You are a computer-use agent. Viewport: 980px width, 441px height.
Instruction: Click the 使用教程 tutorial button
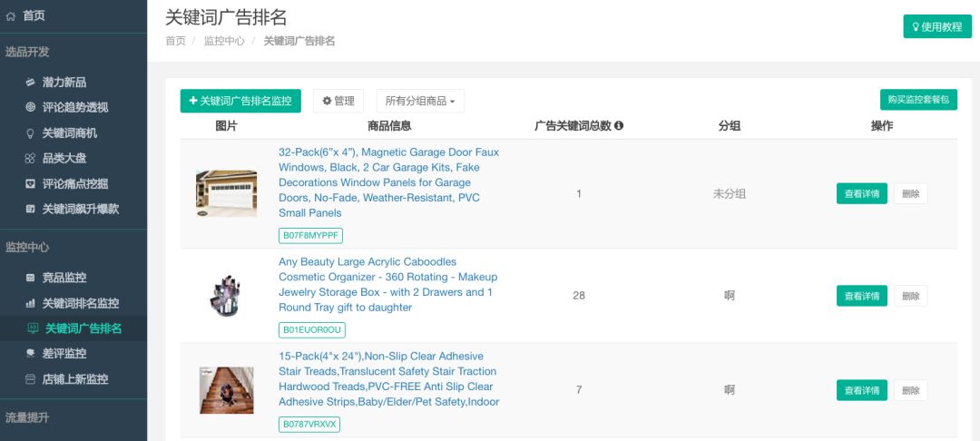pyautogui.click(x=936, y=27)
